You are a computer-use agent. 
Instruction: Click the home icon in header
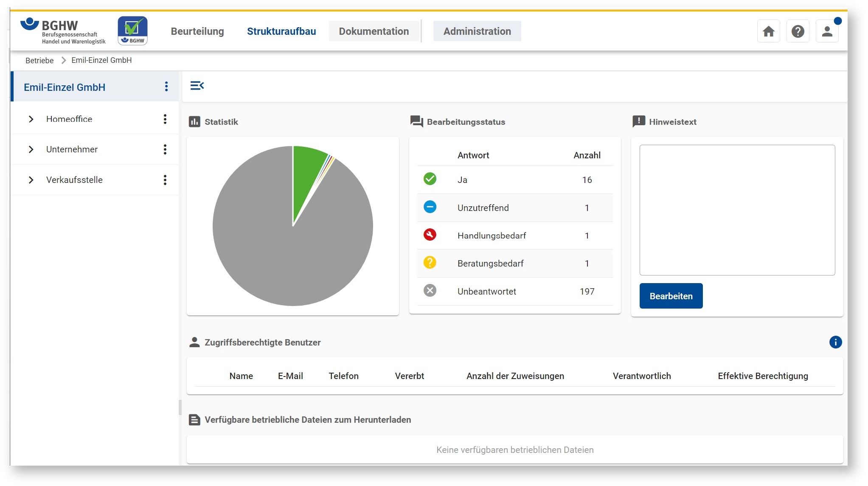(x=768, y=31)
